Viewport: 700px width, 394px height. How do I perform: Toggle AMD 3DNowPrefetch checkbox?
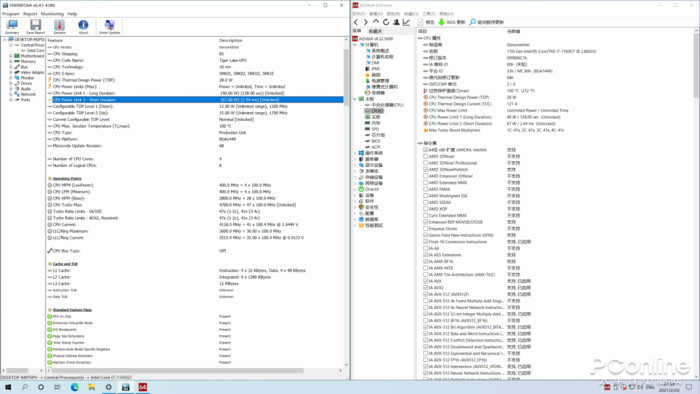(x=425, y=170)
